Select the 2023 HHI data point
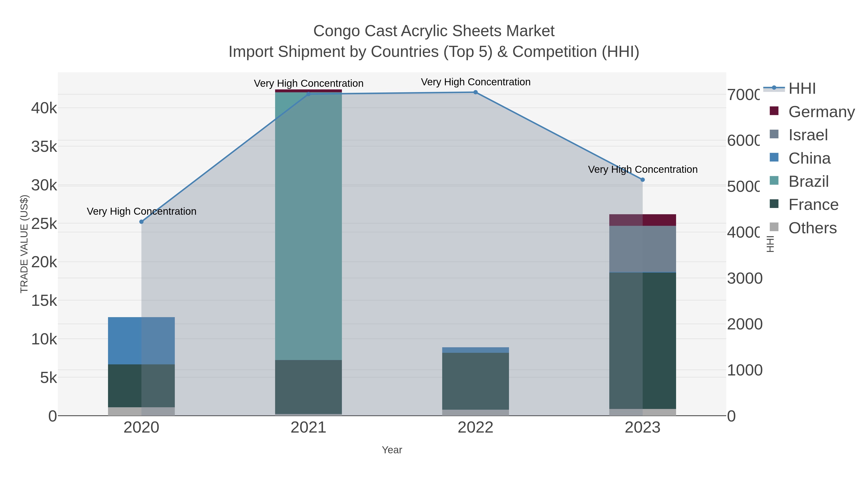Image resolution: width=868 pixels, height=488 pixels. pos(643,180)
